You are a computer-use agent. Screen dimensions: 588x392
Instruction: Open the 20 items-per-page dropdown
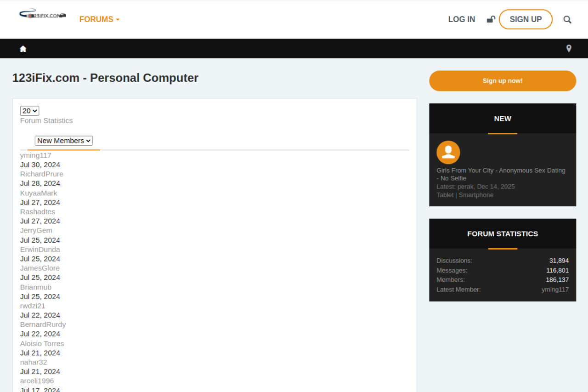coord(30,111)
